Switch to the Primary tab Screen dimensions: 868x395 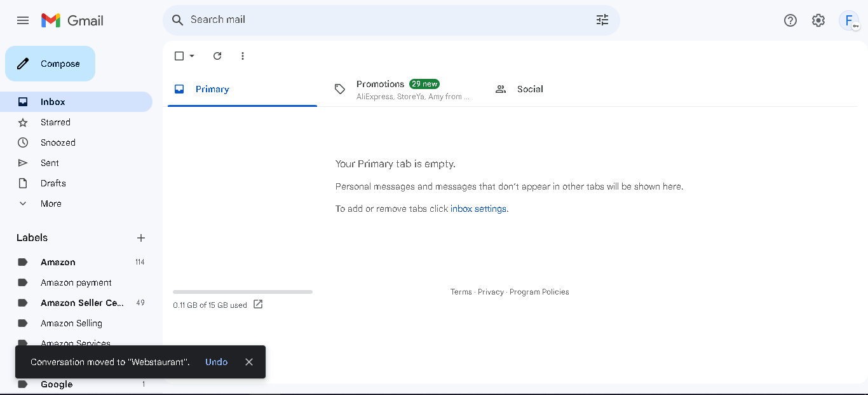pyautogui.click(x=242, y=89)
